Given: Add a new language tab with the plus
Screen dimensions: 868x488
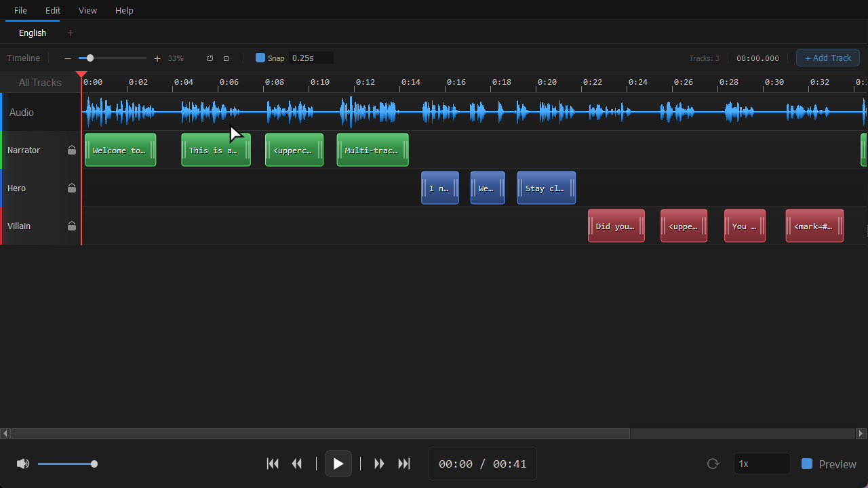Looking at the screenshot, I should [71, 33].
